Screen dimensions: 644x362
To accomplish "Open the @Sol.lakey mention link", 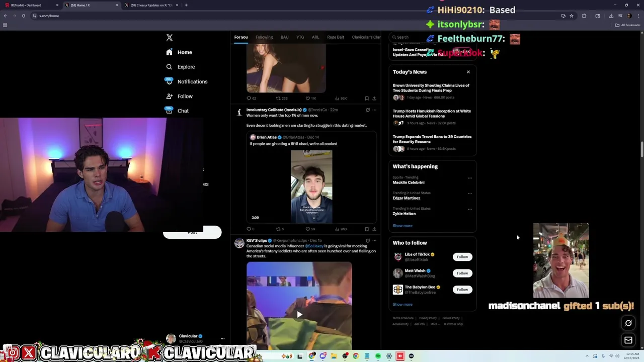I will click(x=314, y=246).
